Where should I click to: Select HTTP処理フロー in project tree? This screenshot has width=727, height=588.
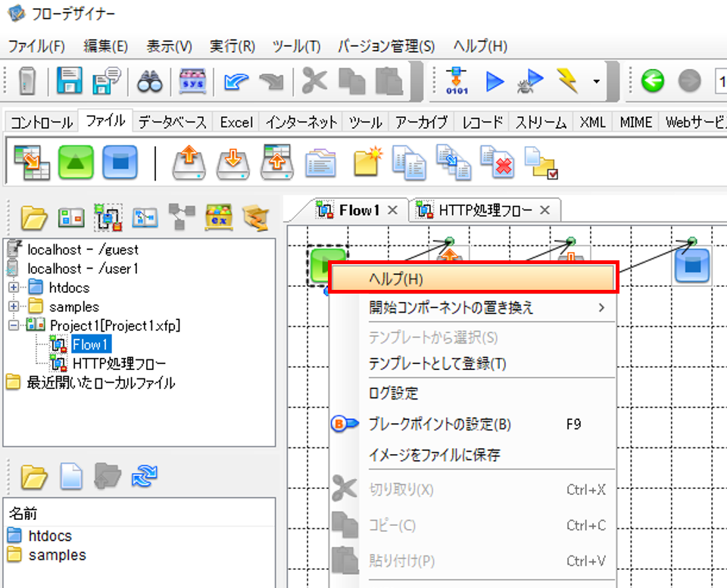(x=119, y=364)
